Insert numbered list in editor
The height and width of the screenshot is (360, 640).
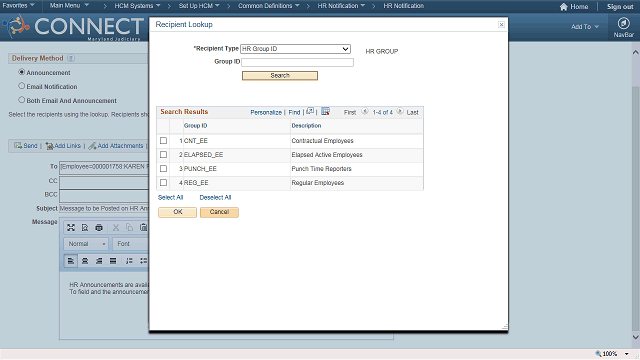pyautogui.click(x=129, y=261)
